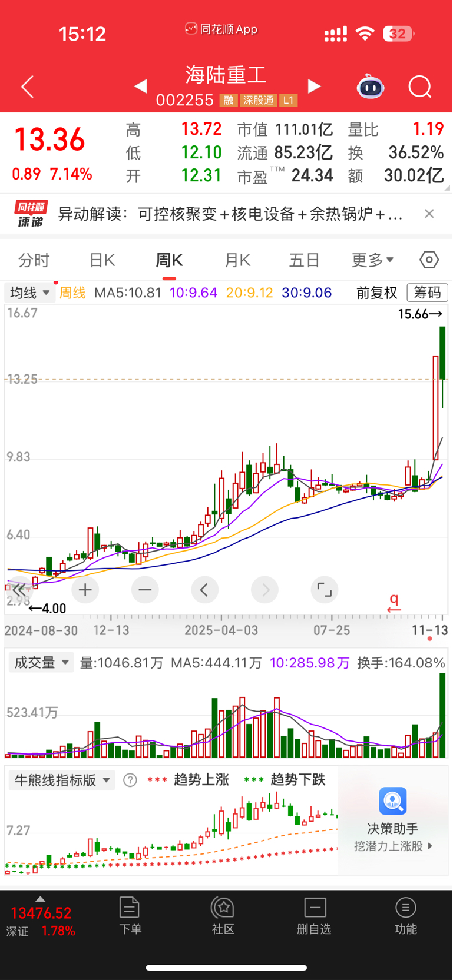Tap the tallest latest volume bar
453x980 pixels.
(x=442, y=715)
